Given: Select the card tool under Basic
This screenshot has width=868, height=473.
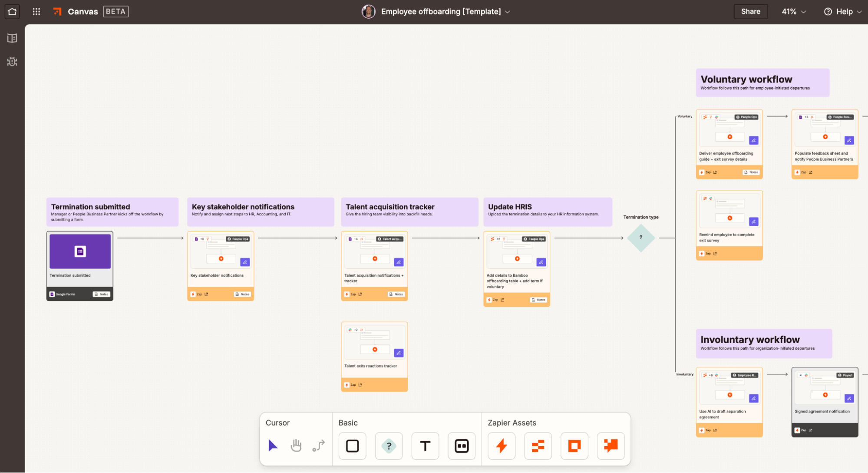Looking at the screenshot, I should 461,446.
